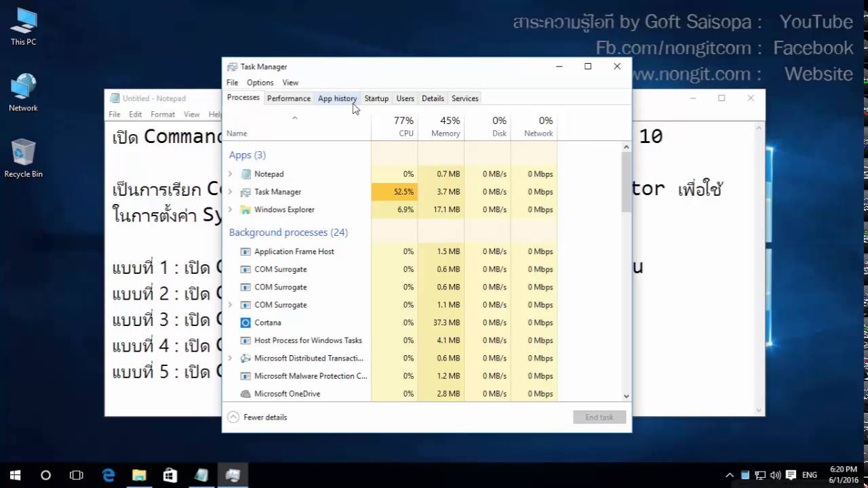Image resolution: width=868 pixels, height=488 pixels.
Task: Switch to the Services tab
Action: click(465, 98)
